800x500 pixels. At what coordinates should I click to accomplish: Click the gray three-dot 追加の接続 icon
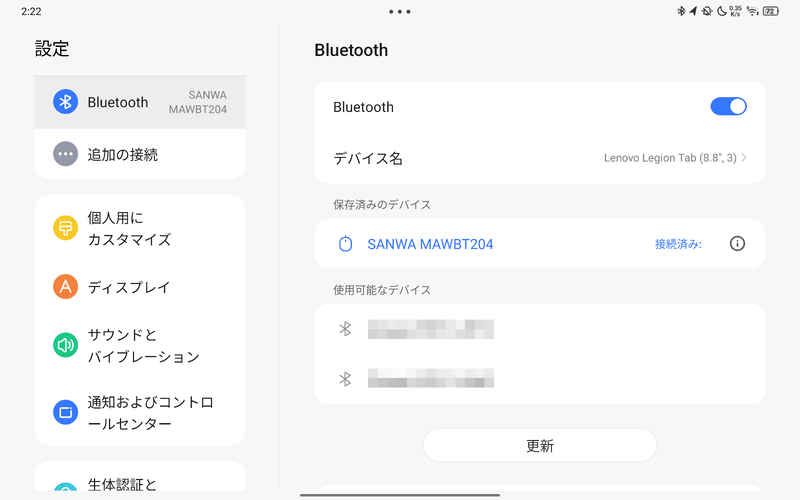65,154
